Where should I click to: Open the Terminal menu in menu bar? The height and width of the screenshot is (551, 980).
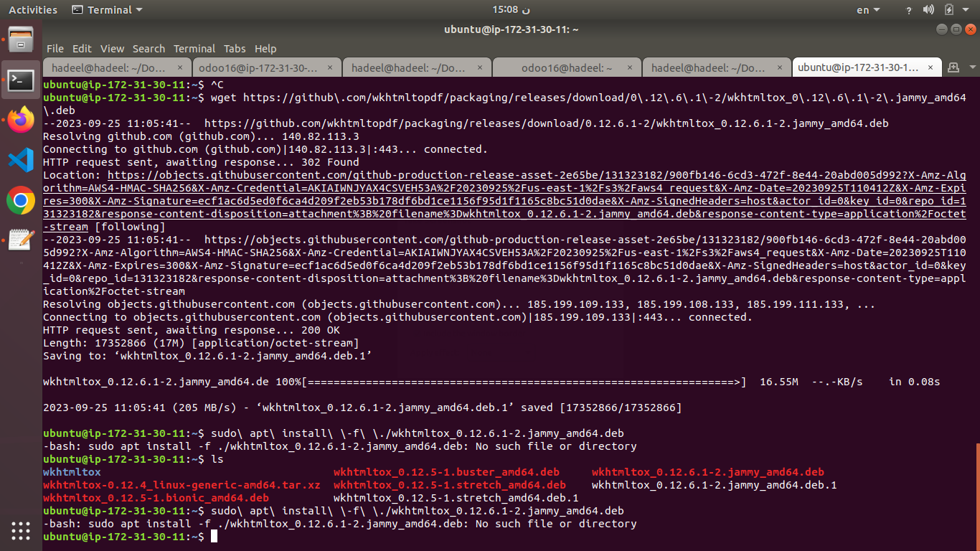[194, 49]
